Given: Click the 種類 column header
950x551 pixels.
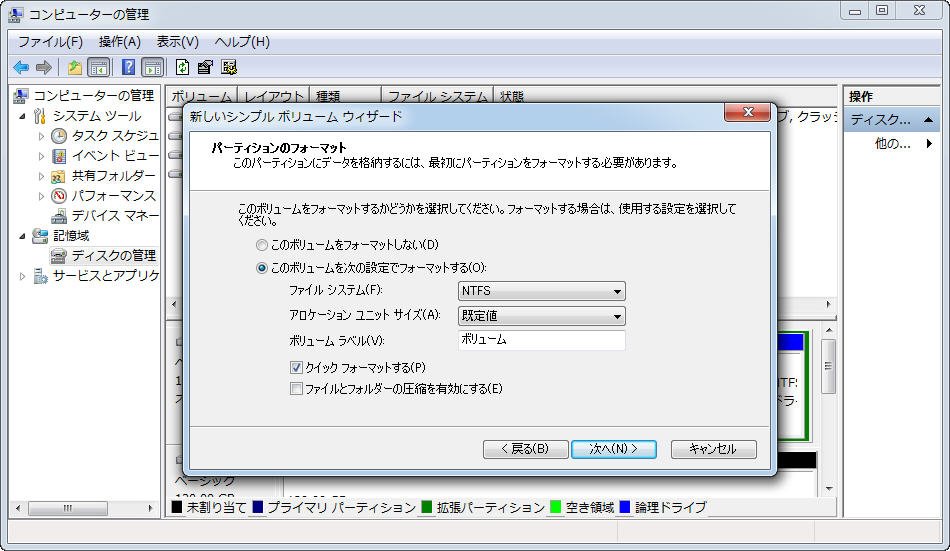Looking at the screenshot, I should [345, 96].
